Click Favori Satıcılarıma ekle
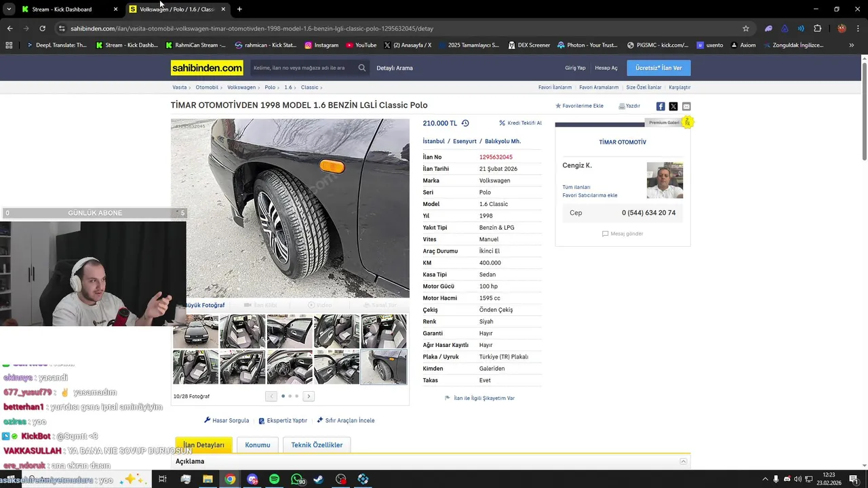This screenshot has width=868, height=488. (x=590, y=195)
